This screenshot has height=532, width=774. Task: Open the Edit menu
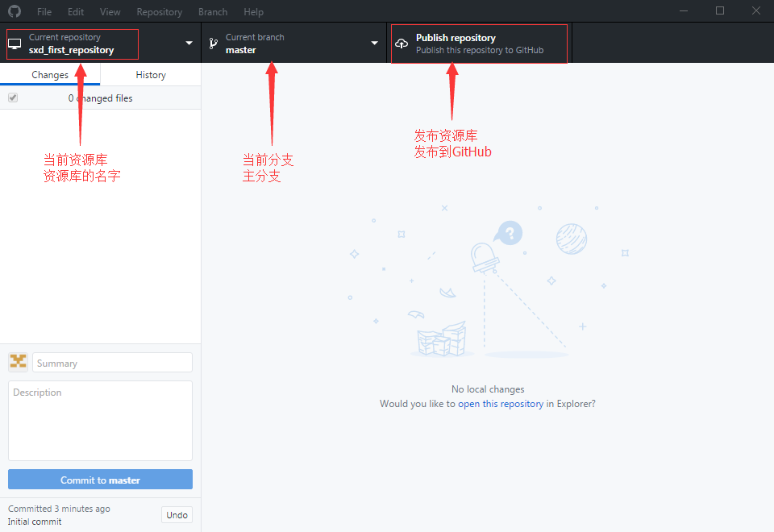[x=76, y=12]
